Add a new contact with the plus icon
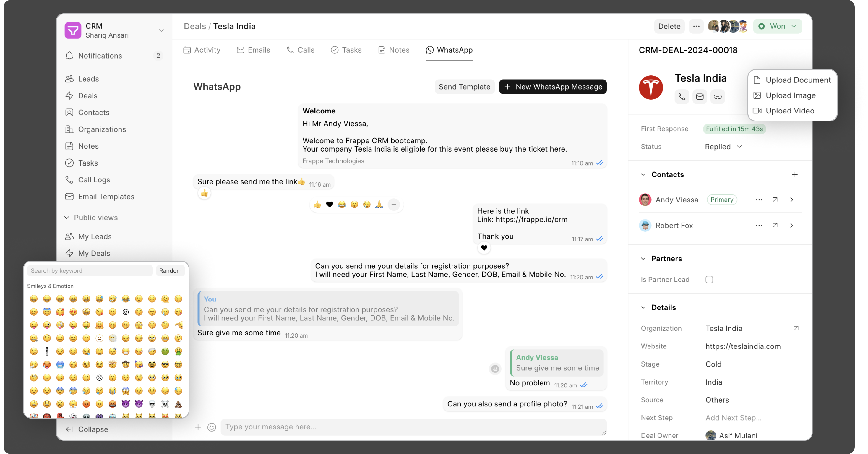 pyautogui.click(x=795, y=175)
